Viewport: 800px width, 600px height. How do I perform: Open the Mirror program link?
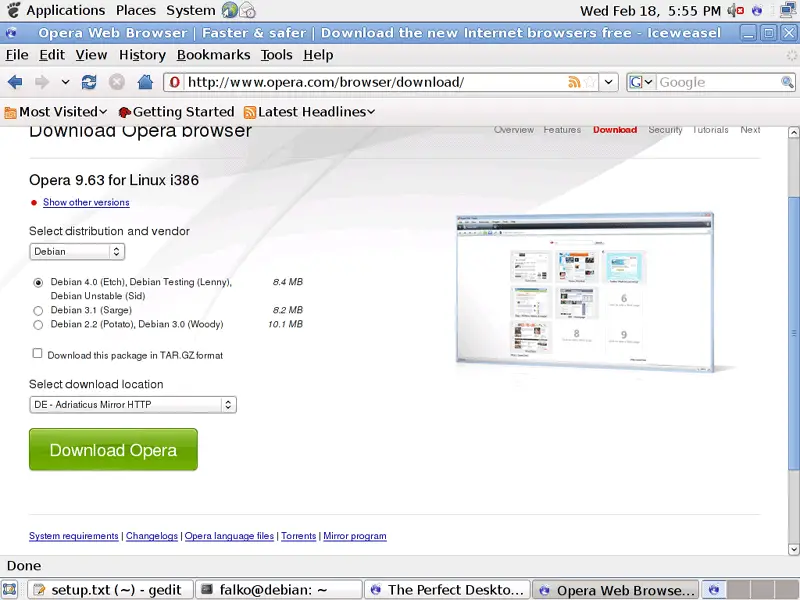355,536
